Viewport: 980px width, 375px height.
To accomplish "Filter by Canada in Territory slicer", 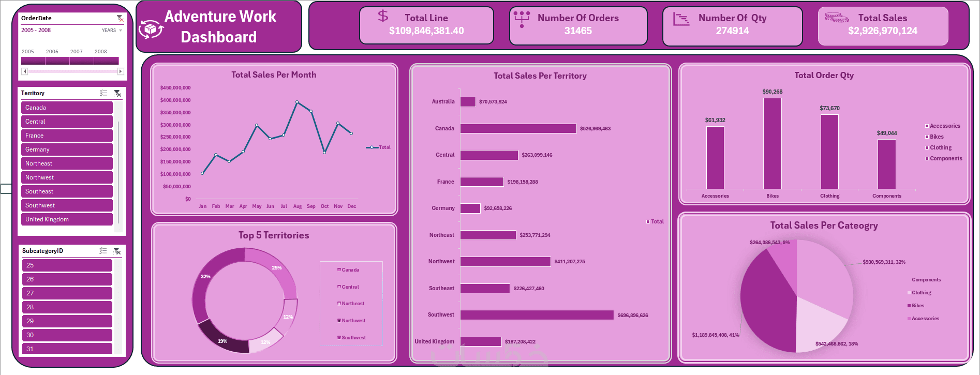I will (x=67, y=108).
